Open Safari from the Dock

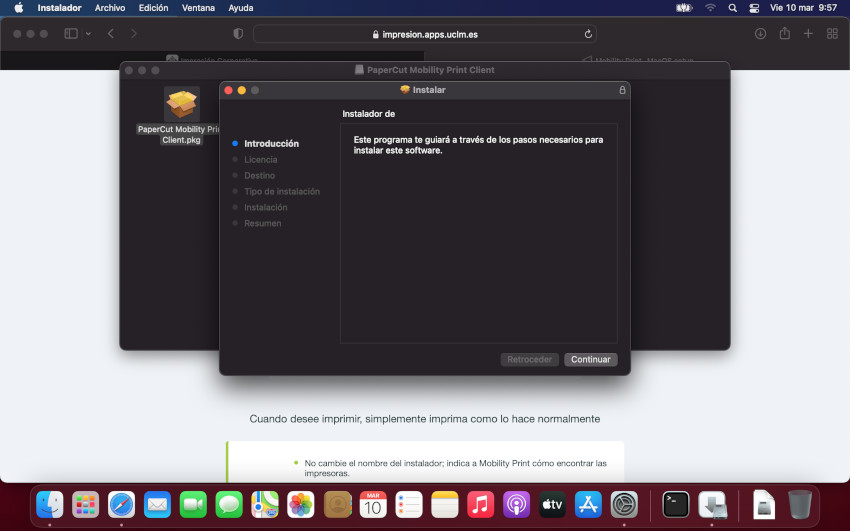[x=121, y=504]
